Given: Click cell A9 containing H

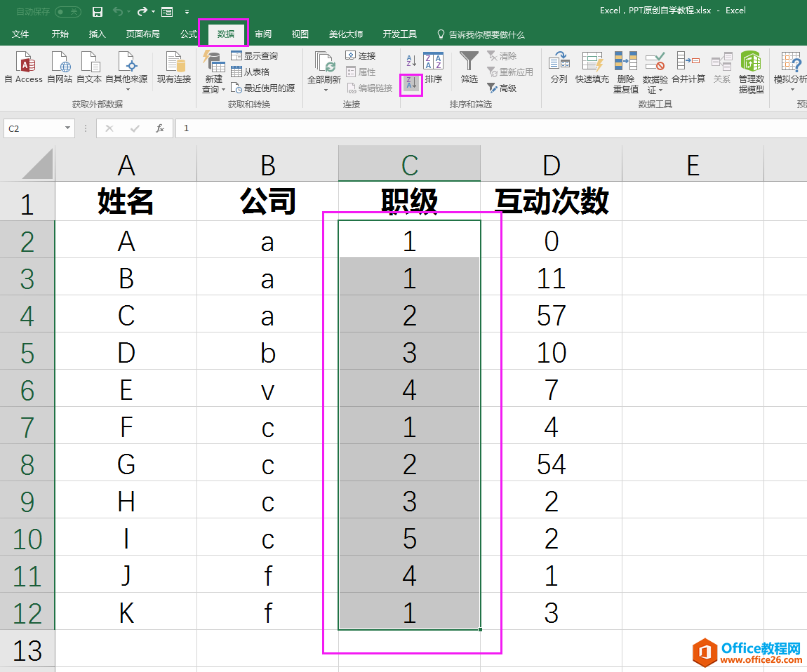Looking at the screenshot, I should (126, 500).
